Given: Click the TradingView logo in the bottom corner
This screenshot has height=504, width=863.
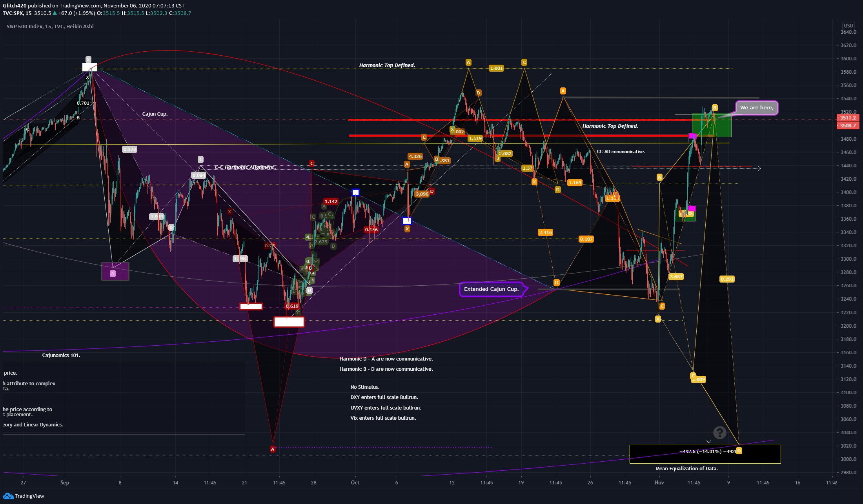Looking at the screenshot, I should (x=24, y=496).
